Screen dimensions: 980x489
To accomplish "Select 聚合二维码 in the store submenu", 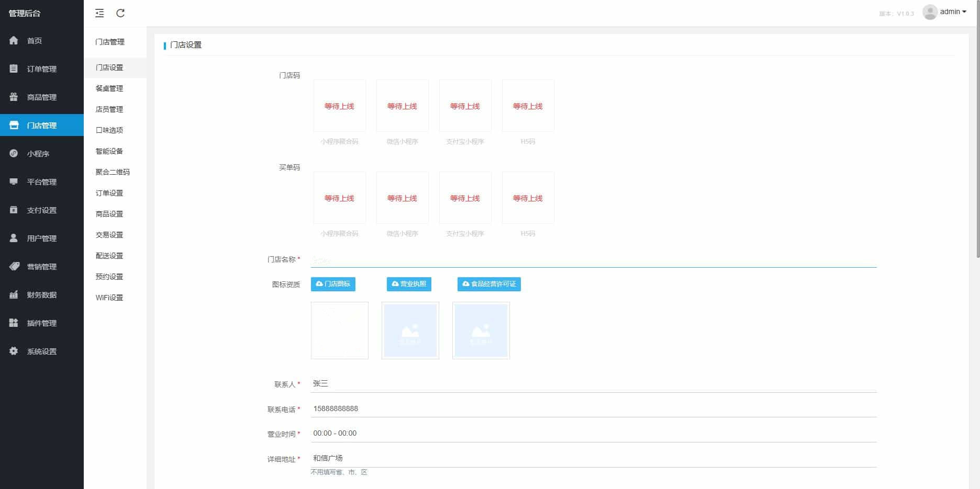I will [113, 172].
